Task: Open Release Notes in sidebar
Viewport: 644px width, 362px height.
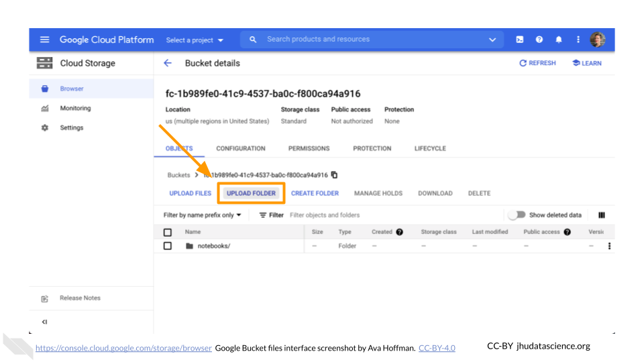Action: click(x=80, y=298)
